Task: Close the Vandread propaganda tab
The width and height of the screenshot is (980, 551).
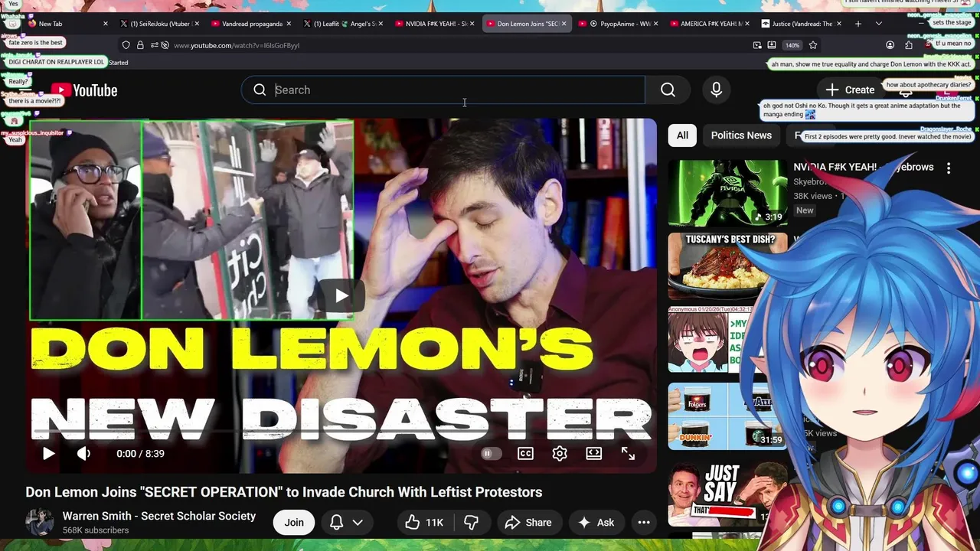Action: (289, 24)
